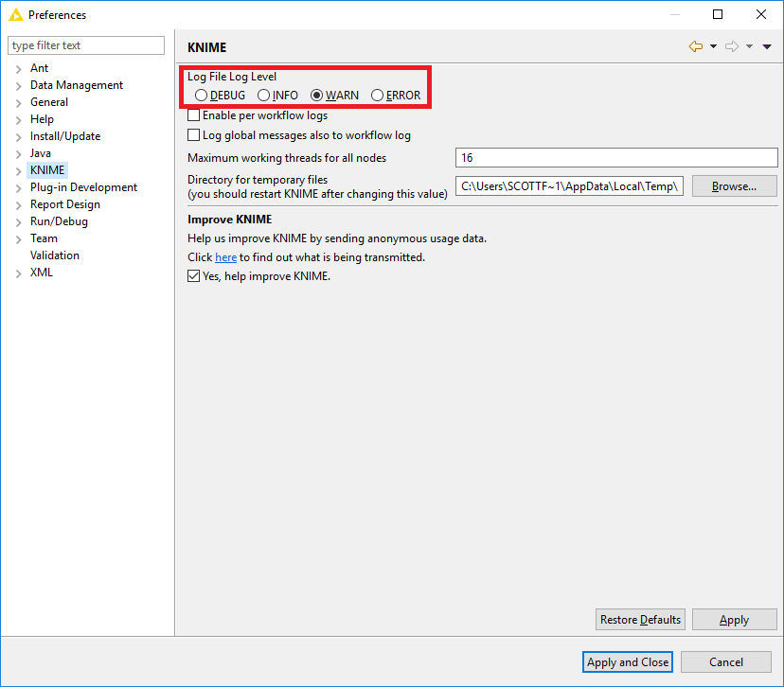
Task: Click Restore Defaults button
Action: 640,620
